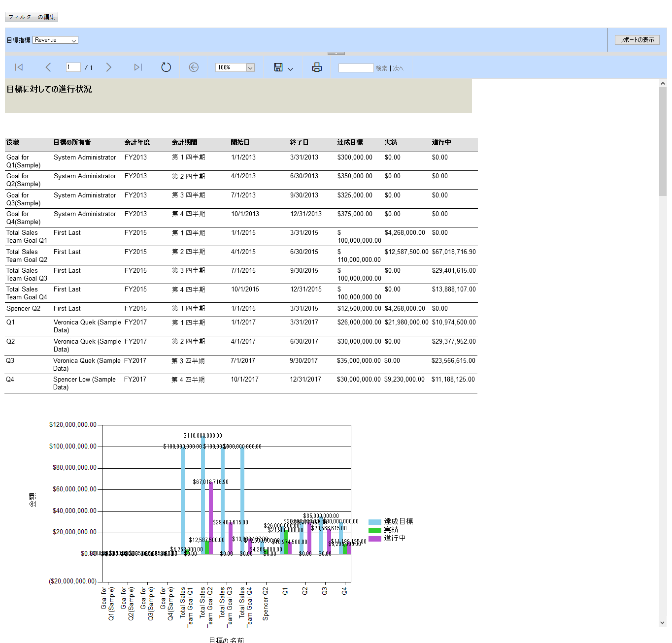672x643 pixels.
Task: Click the current page number field
Action: point(73,67)
